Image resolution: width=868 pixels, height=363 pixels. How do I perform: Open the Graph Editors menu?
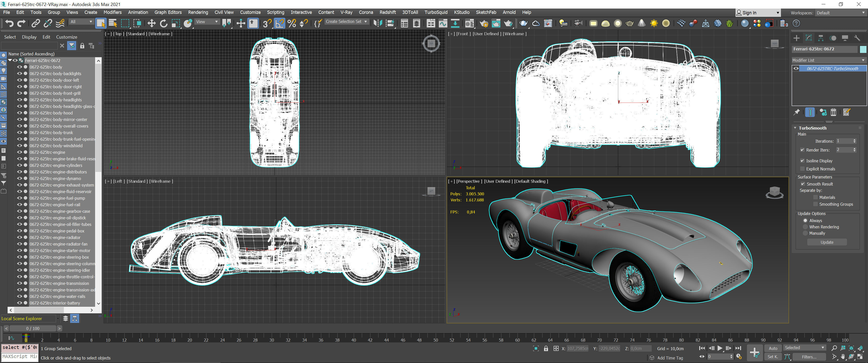point(168,12)
